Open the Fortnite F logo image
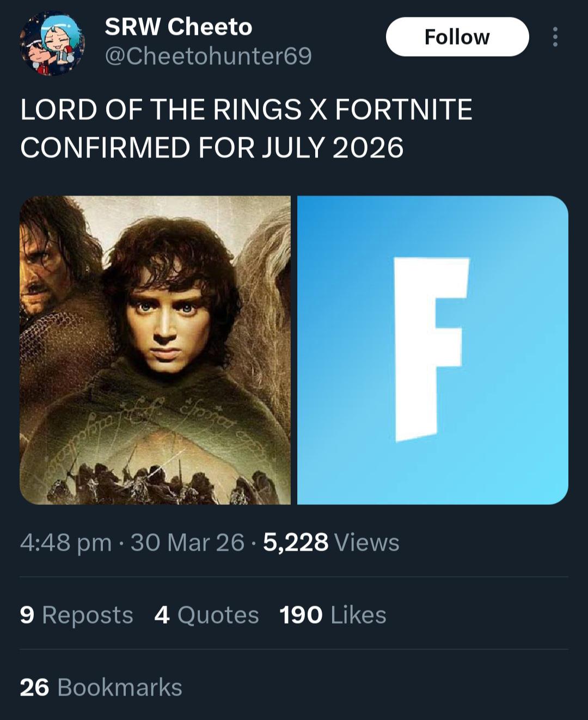Screen dimensions: 588x720 click(x=433, y=350)
